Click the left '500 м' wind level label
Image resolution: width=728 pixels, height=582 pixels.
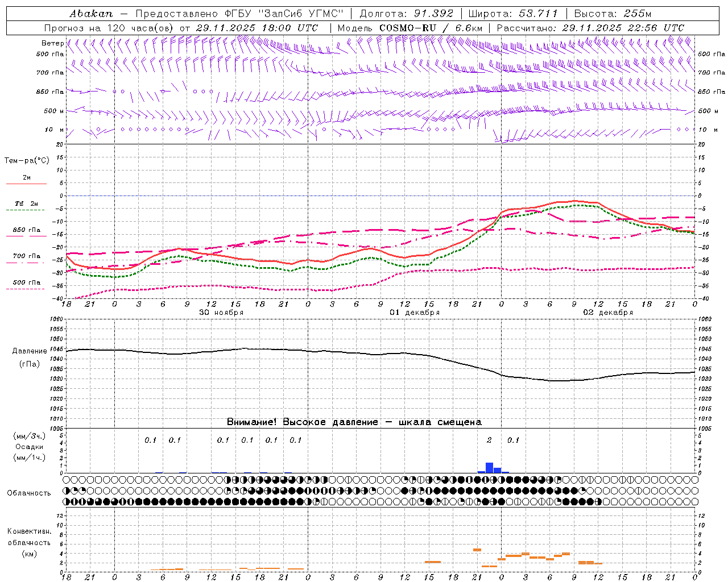(54, 111)
